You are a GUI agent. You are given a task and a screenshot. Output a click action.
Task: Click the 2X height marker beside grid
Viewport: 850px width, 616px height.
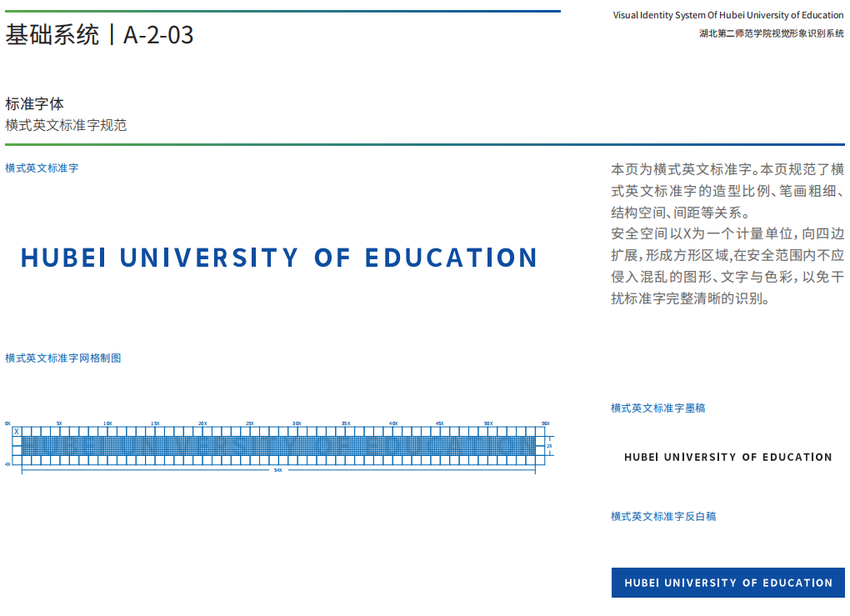coord(549,446)
